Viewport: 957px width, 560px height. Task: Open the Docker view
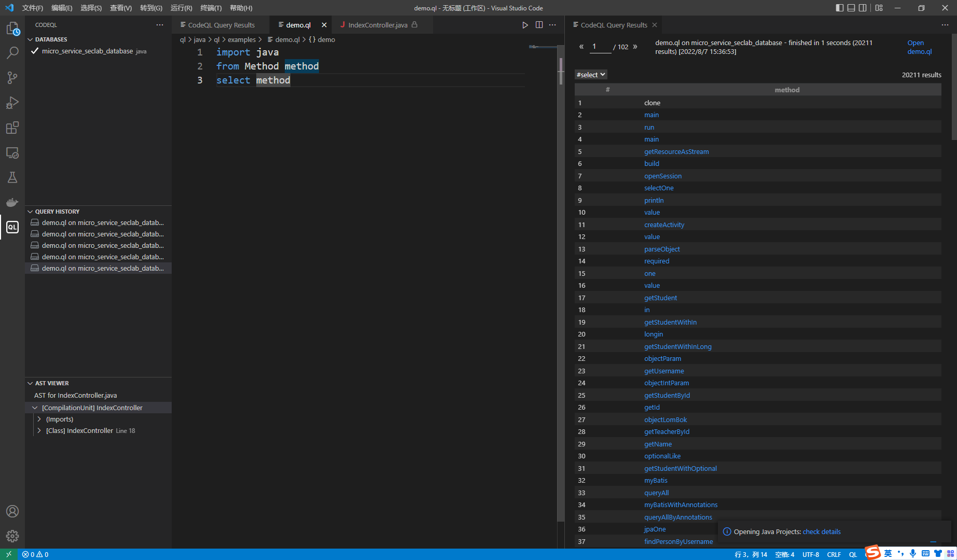click(x=12, y=202)
